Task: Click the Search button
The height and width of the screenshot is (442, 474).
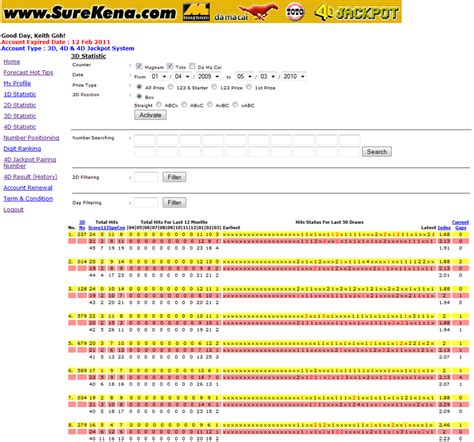Action: click(x=377, y=152)
